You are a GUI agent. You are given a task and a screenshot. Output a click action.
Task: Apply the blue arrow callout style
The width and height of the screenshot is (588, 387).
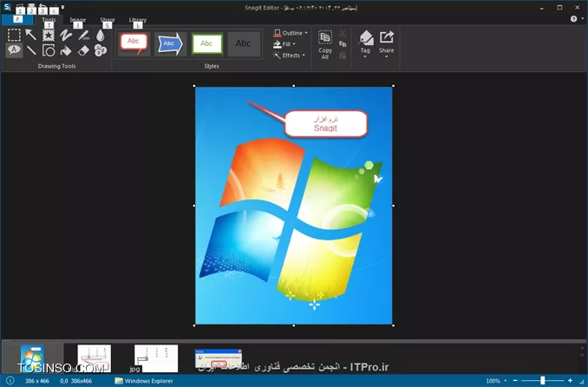coord(170,44)
